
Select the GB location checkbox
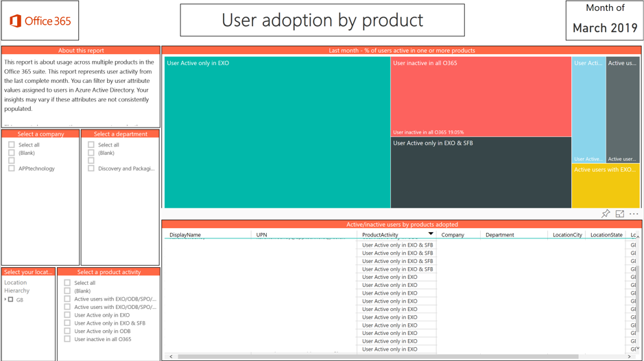click(x=11, y=300)
